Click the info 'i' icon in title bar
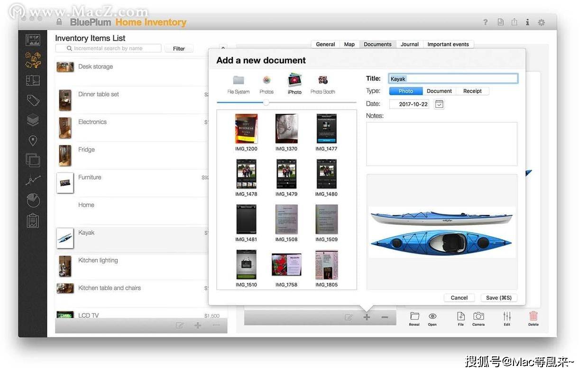The image size is (588, 374). coord(527,22)
